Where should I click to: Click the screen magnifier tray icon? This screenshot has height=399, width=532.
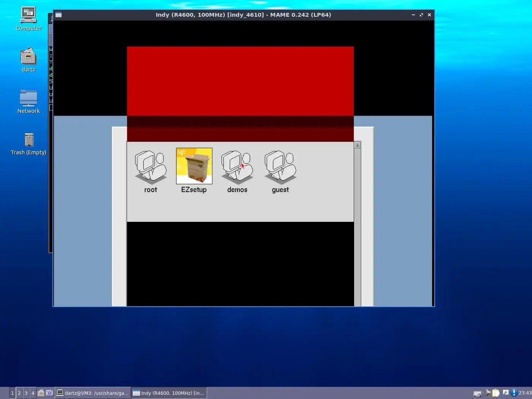coord(506,393)
